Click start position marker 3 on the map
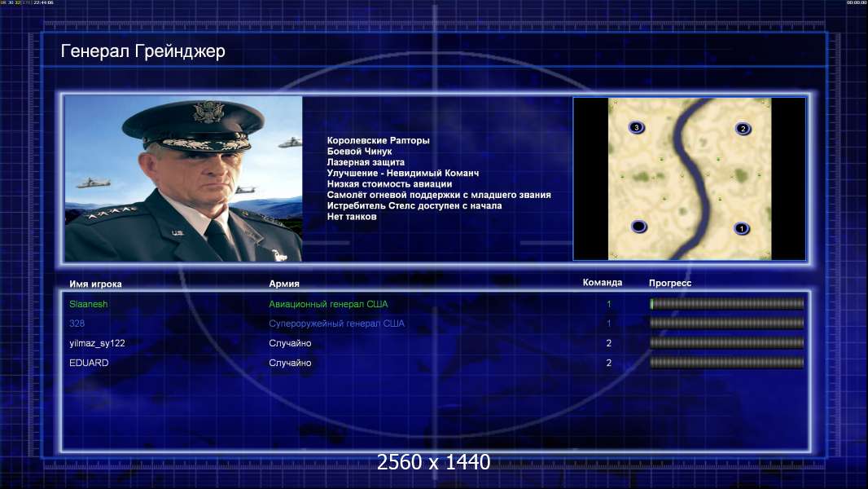Screen dimensions: 868x489 click(x=637, y=127)
